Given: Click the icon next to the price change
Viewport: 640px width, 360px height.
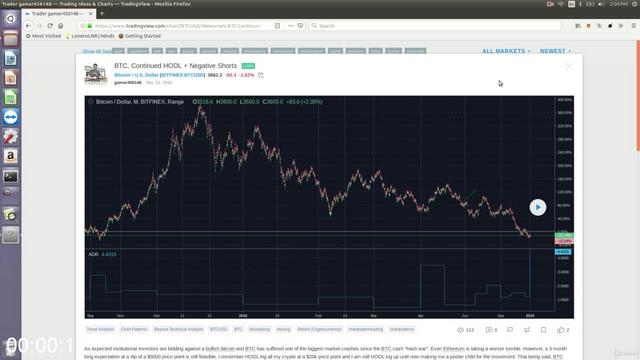Looking at the screenshot, I should 261,75.
